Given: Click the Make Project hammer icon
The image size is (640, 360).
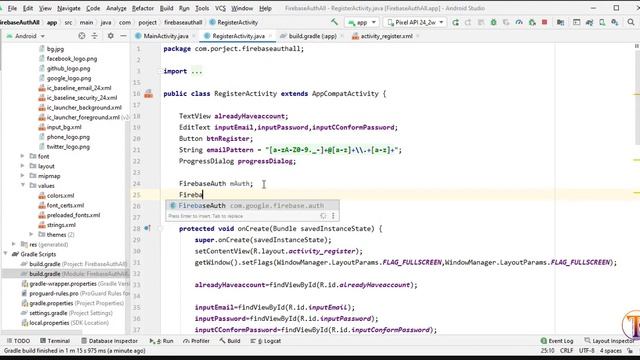Looking at the screenshot, I should [x=334, y=22].
